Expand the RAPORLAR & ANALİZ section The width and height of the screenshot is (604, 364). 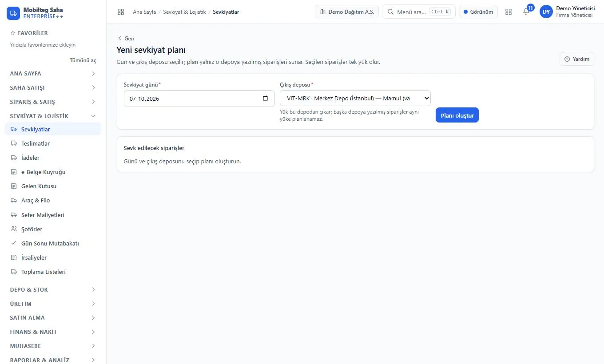53,360
